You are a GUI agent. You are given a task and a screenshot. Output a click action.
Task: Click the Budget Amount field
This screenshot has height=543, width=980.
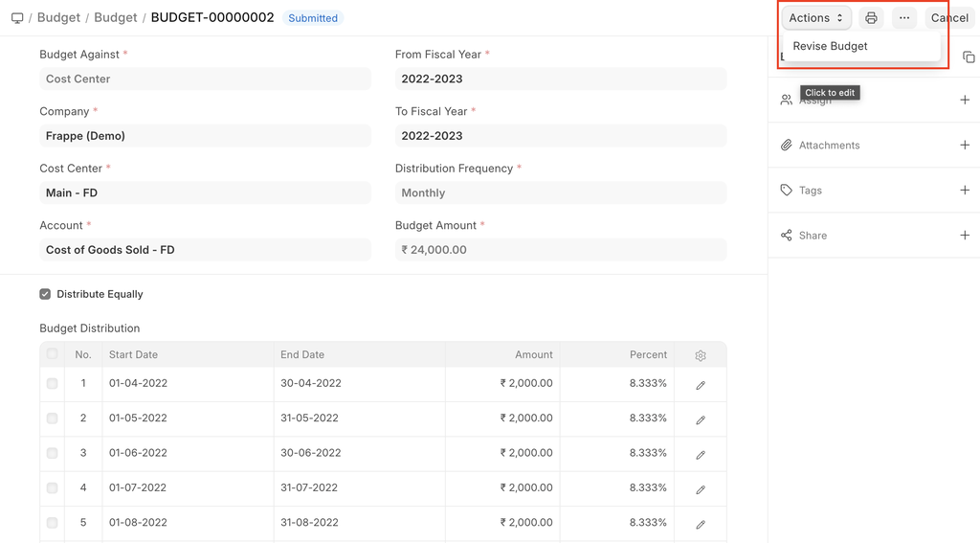click(x=560, y=250)
